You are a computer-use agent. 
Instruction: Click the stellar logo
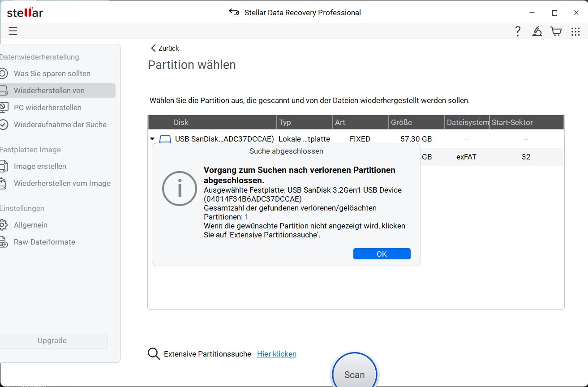point(25,12)
